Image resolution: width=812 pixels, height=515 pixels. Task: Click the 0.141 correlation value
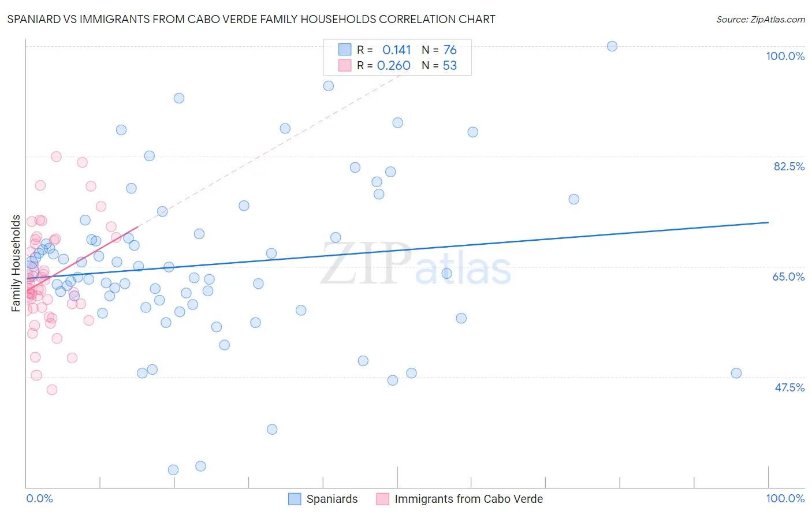point(396,50)
